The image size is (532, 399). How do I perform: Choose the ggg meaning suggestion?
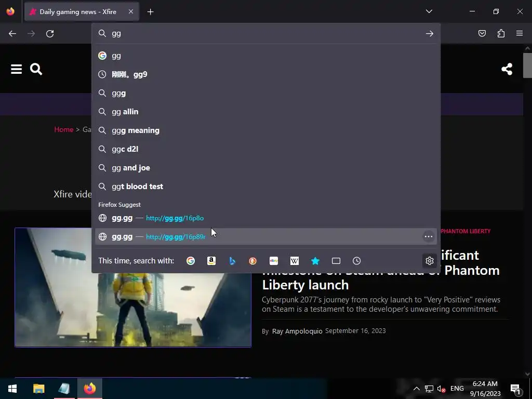click(266, 130)
